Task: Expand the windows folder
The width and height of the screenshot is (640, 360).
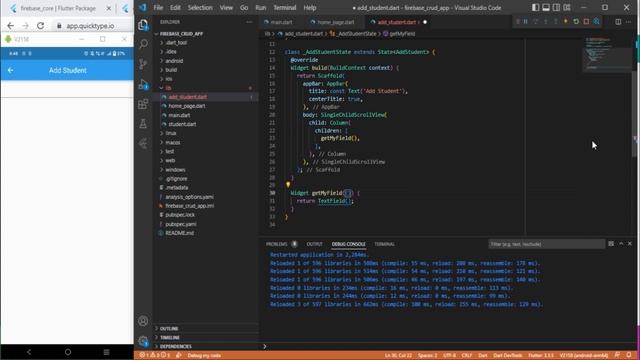Action: (x=176, y=169)
